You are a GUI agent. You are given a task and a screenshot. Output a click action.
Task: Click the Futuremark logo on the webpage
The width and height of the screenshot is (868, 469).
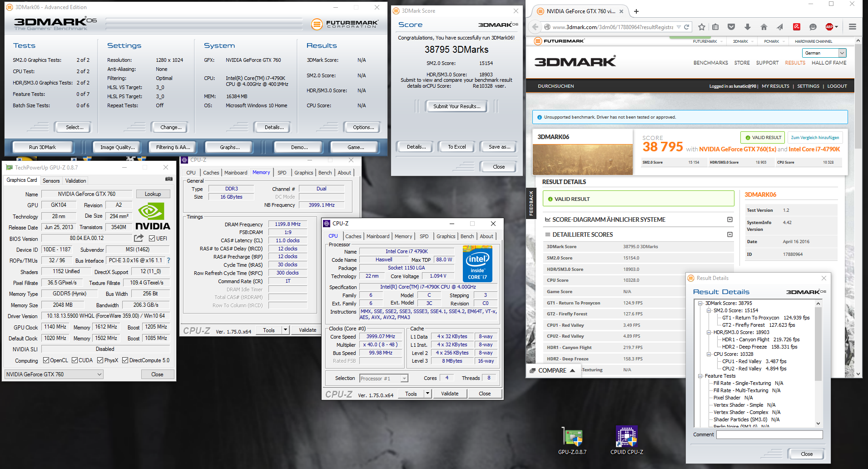point(559,41)
